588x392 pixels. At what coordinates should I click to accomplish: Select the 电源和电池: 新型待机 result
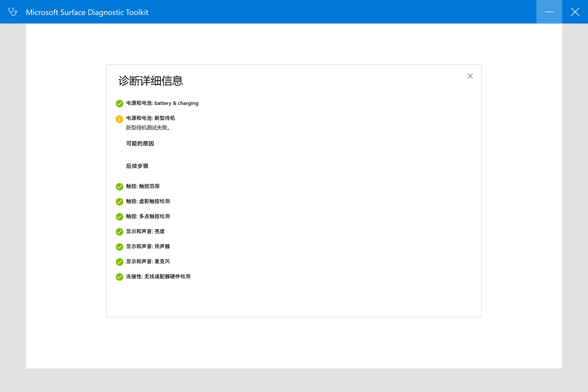[150, 118]
